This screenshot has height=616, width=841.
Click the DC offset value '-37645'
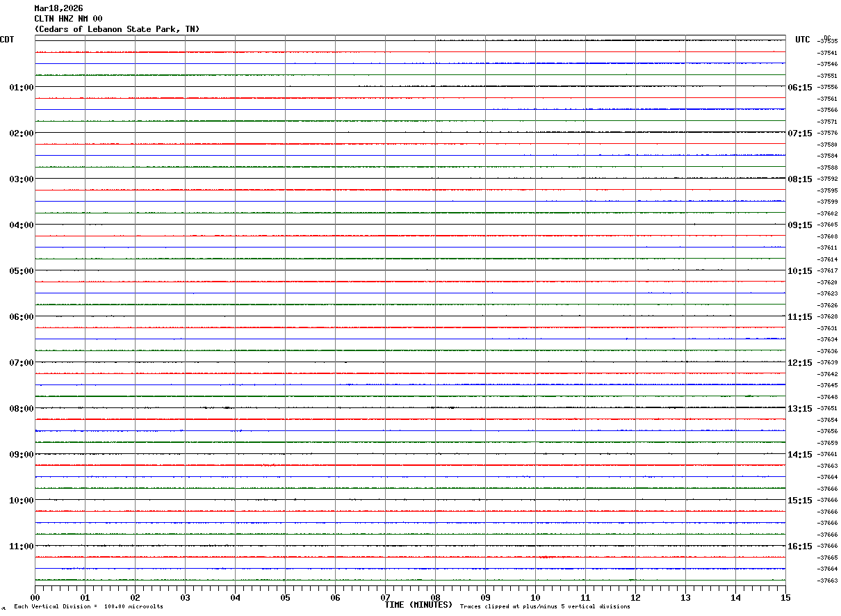[x=827, y=385]
